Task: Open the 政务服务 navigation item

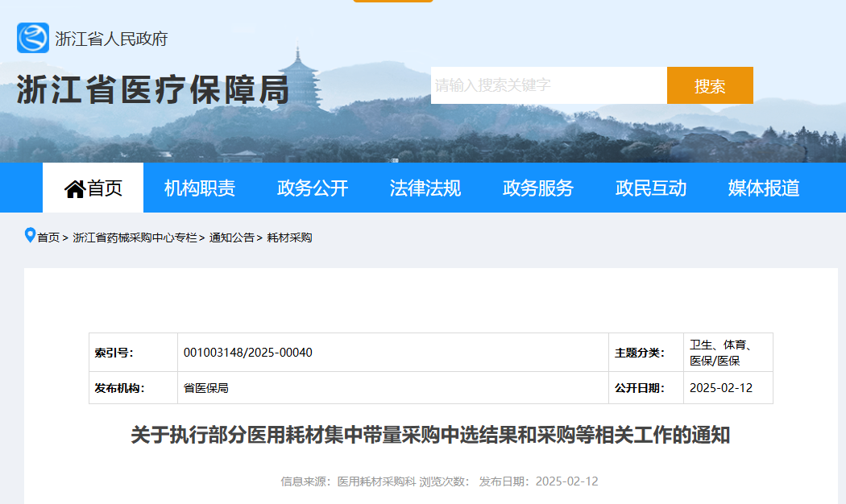Action: coord(538,188)
